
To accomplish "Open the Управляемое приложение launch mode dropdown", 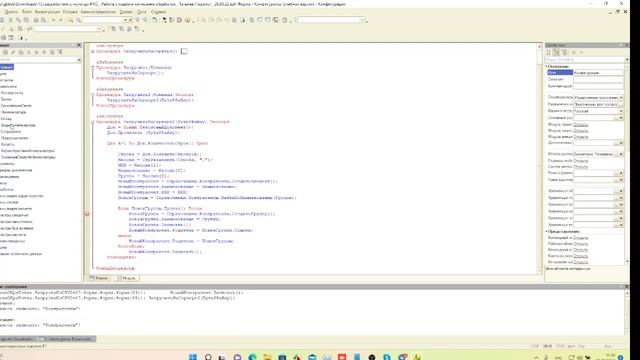I will click(621, 98).
